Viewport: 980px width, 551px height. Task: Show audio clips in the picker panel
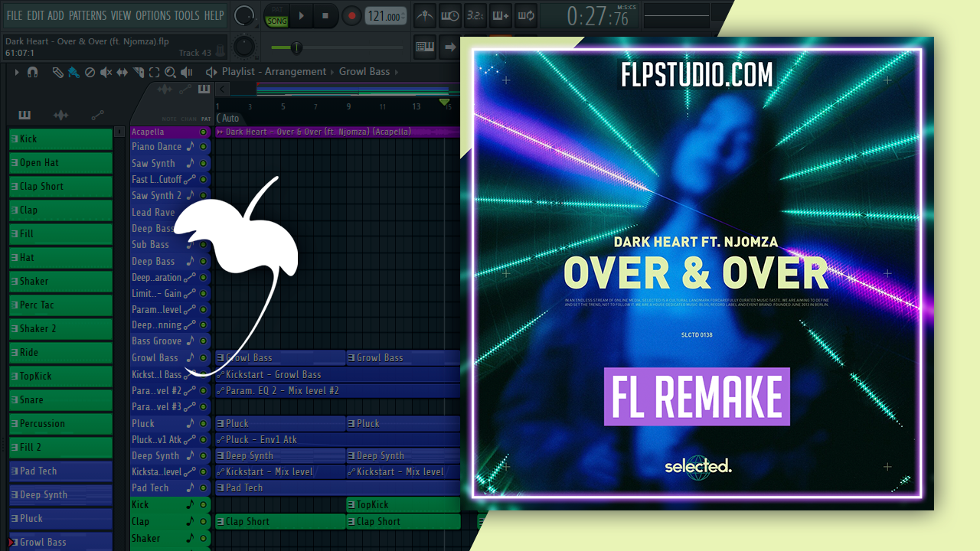coord(60,115)
